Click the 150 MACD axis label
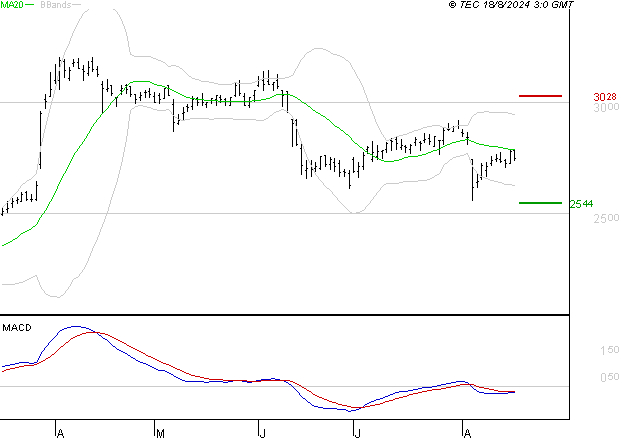 click(610, 350)
